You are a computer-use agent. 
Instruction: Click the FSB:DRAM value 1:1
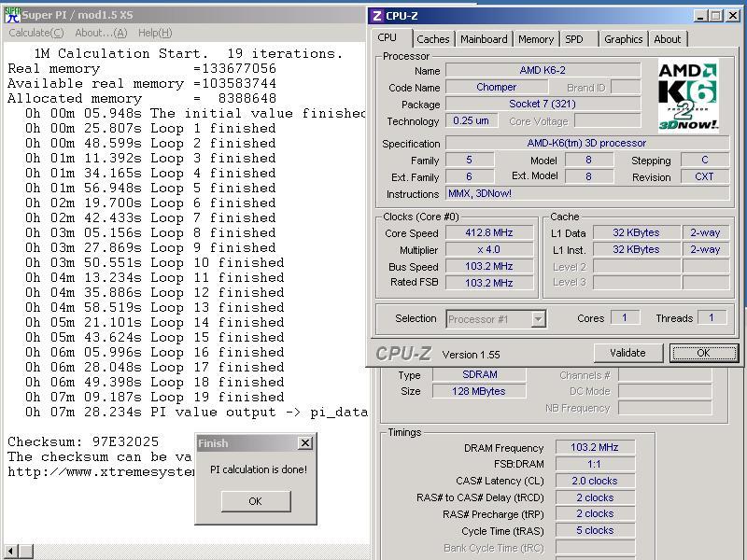pyautogui.click(x=595, y=464)
